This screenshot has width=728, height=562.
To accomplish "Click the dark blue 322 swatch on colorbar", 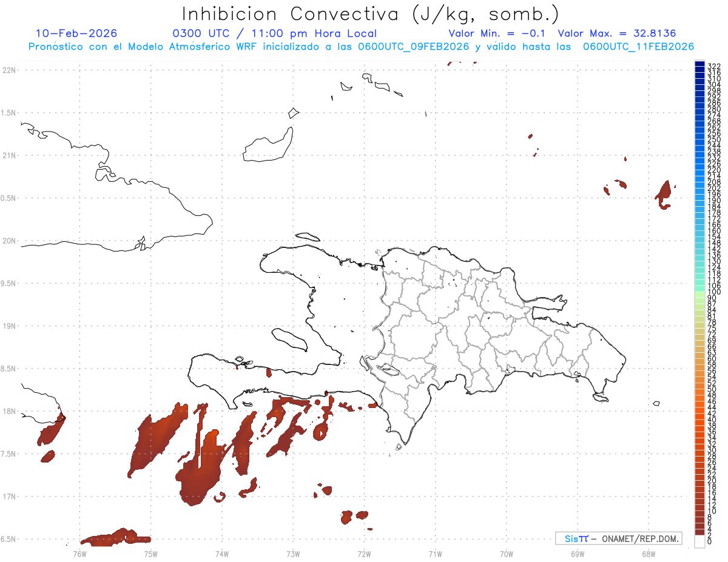I will (x=699, y=65).
